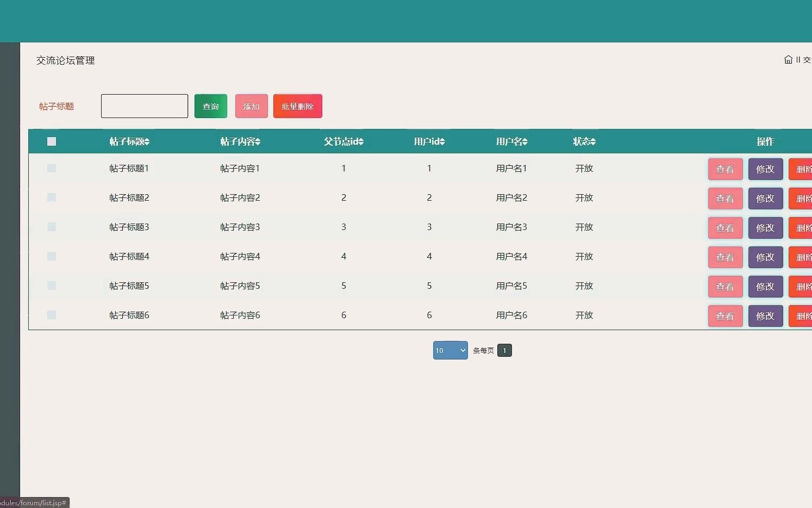
Task: Check the row checkbox for 帖子标题4
Action: click(52, 256)
